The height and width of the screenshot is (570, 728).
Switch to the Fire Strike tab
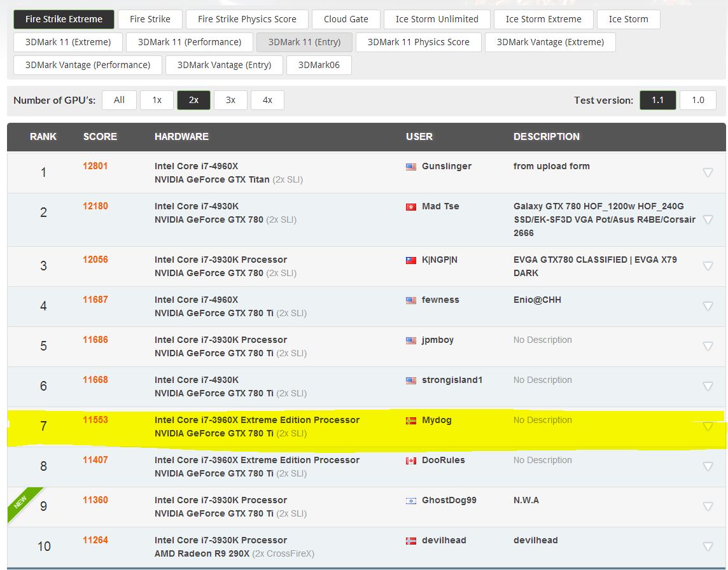click(150, 19)
